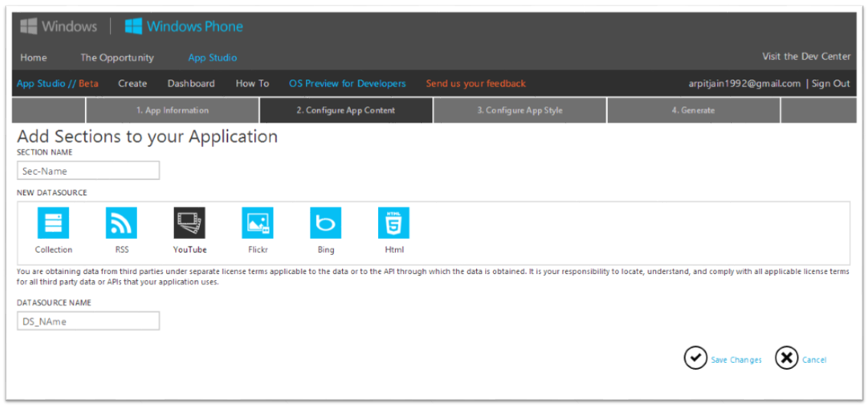868x405 pixels.
Task: Click the App Studio // Beta link
Action: [x=57, y=83]
